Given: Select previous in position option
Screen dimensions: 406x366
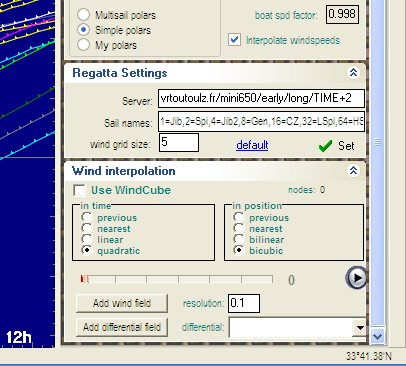Looking at the screenshot, I should [x=239, y=217].
